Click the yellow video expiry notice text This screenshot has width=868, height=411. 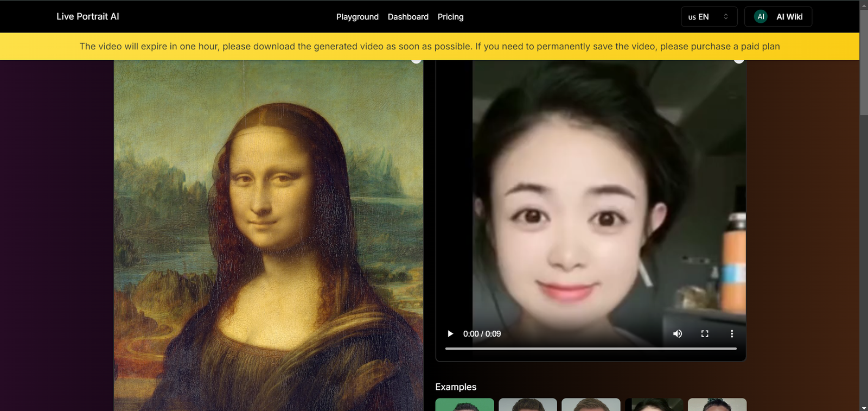(x=430, y=47)
